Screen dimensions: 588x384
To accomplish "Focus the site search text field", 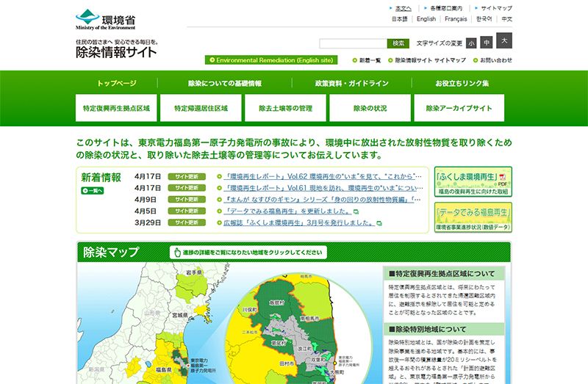I will click(x=353, y=43).
